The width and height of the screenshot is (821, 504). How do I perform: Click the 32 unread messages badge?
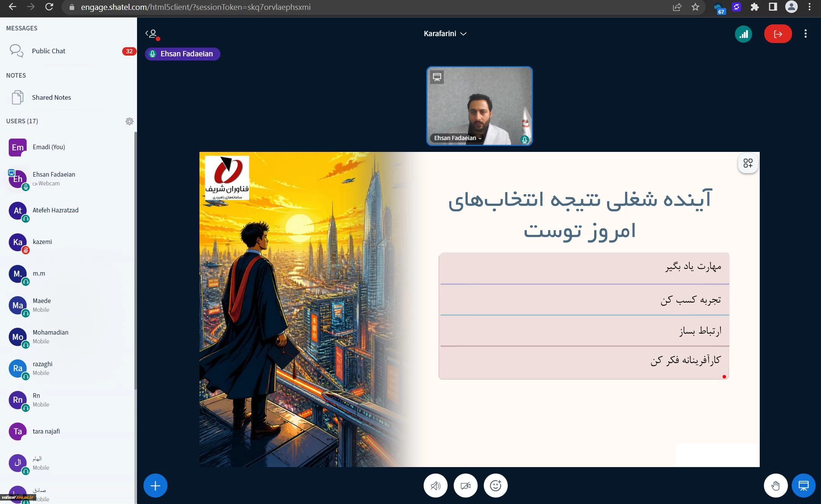coord(129,51)
